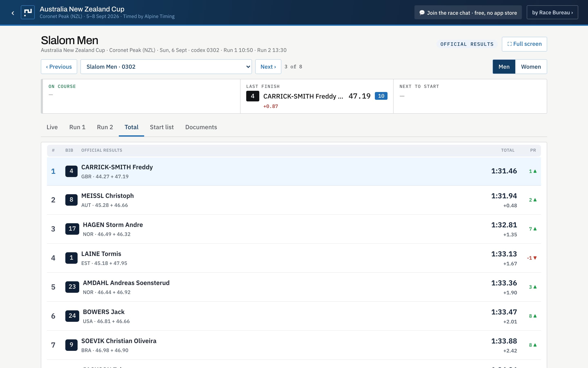Click the chat bubble icon in header

pos(422,13)
